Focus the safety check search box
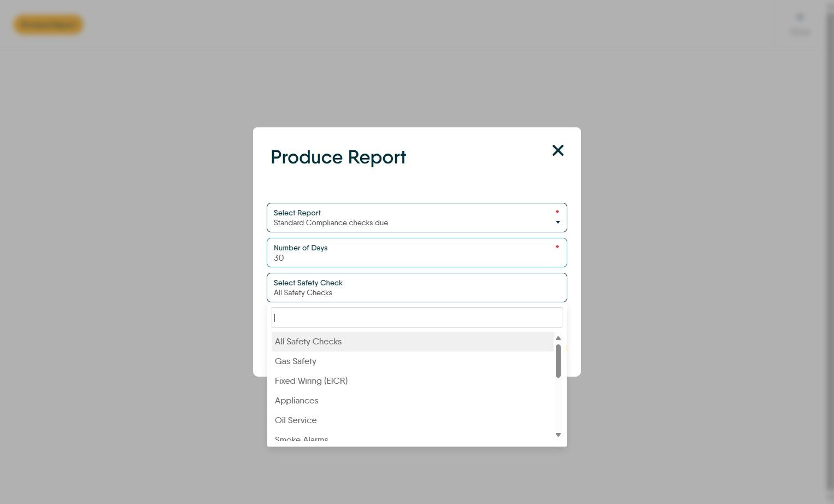The width and height of the screenshot is (834, 504). (416, 318)
